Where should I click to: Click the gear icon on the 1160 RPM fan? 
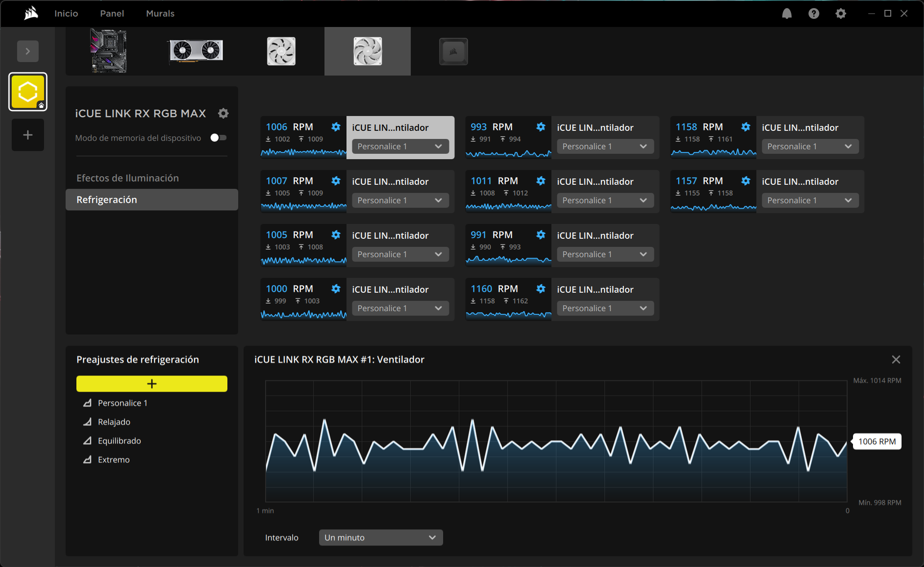(541, 289)
